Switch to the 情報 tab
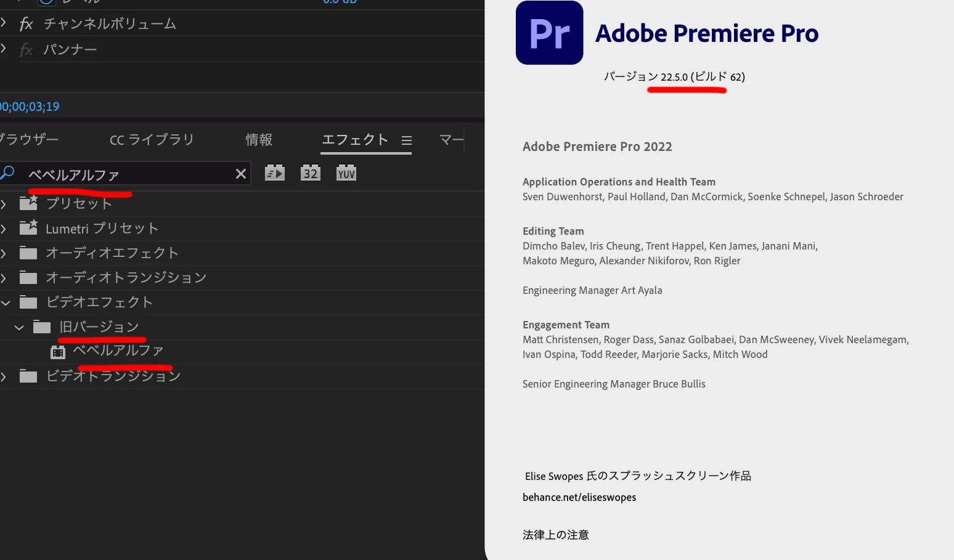The width and height of the screenshot is (954, 560). point(259,140)
